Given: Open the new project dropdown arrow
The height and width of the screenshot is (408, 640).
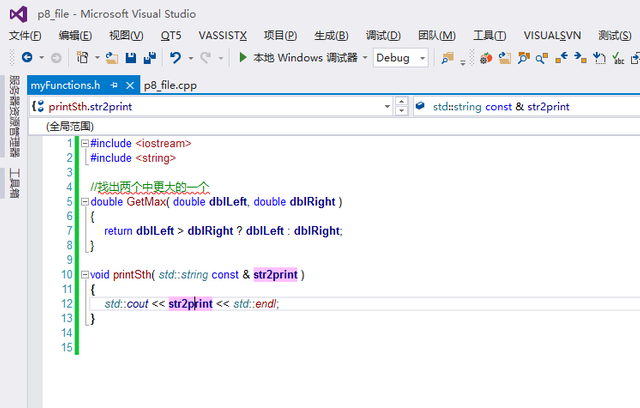Looking at the screenshot, I should (97, 58).
